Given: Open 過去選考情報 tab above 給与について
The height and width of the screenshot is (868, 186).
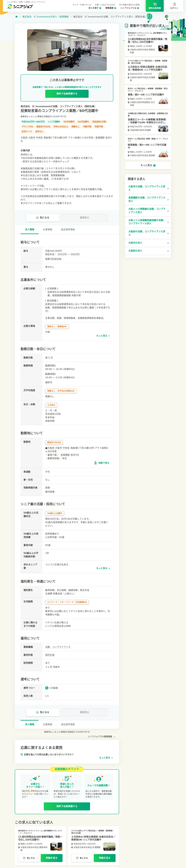Looking at the screenshot, I should point(68,229).
